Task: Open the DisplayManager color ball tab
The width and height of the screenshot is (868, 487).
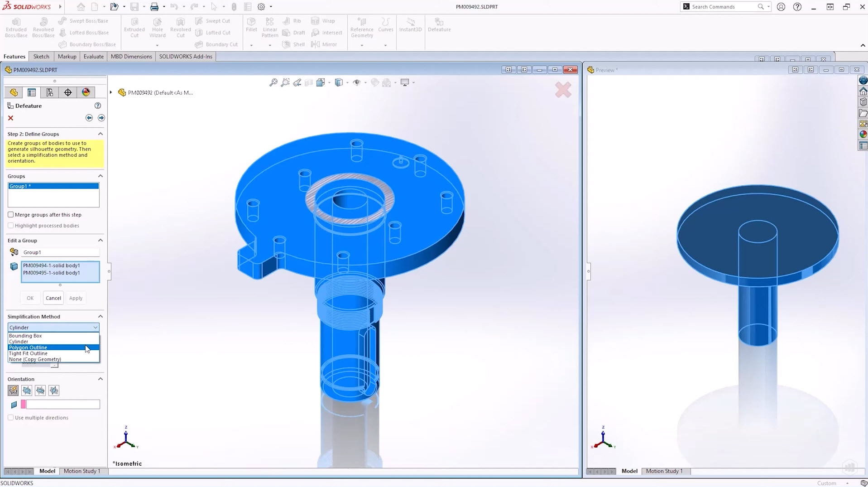Action: point(86,92)
